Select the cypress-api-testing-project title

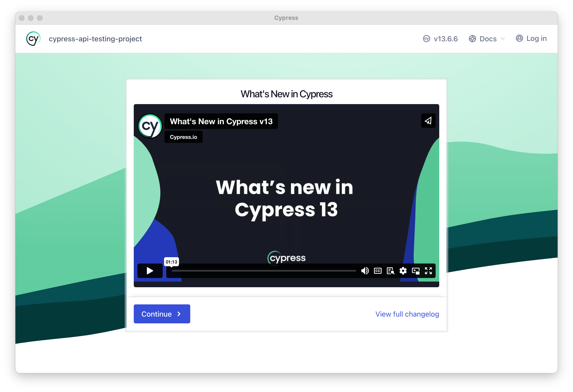[x=95, y=39]
